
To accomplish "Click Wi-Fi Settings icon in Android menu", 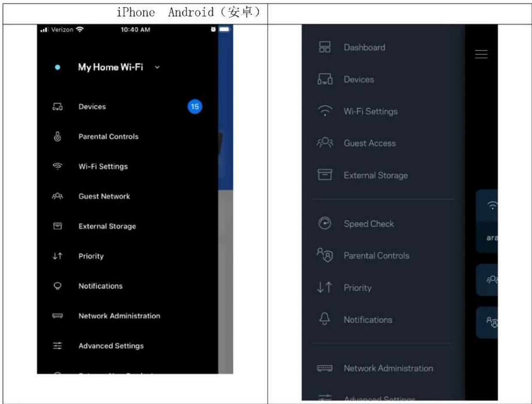I will pyautogui.click(x=324, y=112).
